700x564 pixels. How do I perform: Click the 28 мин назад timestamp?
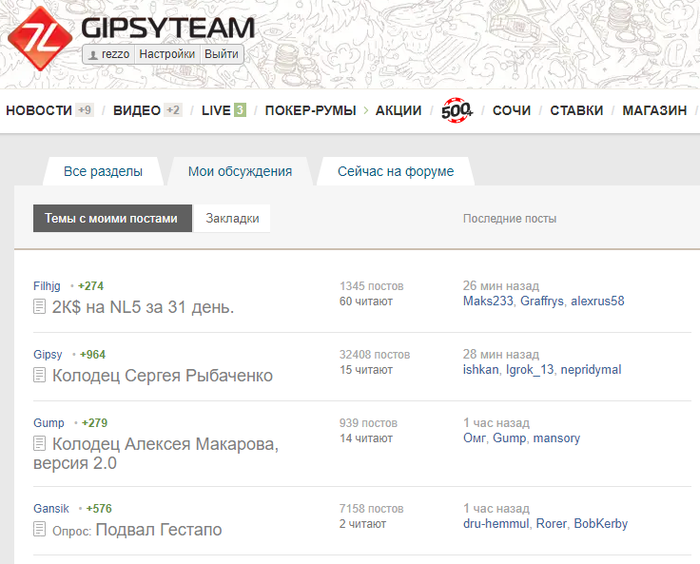point(501,355)
